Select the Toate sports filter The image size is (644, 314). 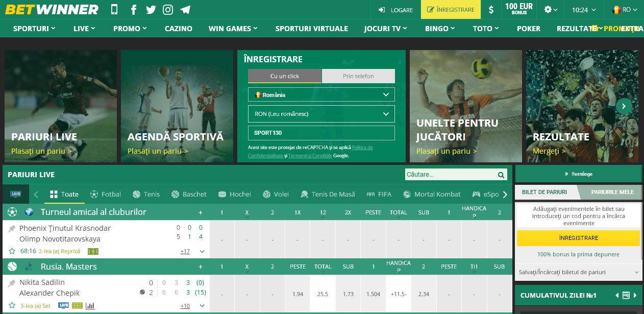[64, 194]
